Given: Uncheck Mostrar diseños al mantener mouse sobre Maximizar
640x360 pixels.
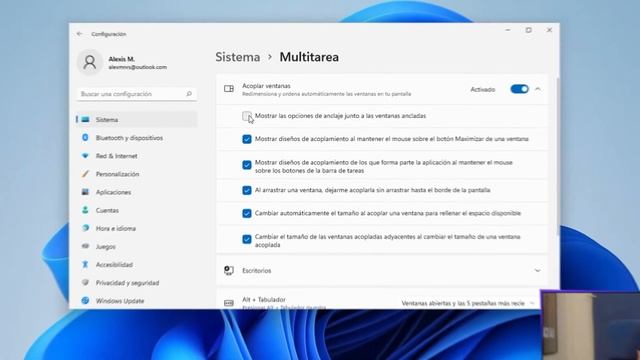Looking at the screenshot, I should (x=247, y=139).
